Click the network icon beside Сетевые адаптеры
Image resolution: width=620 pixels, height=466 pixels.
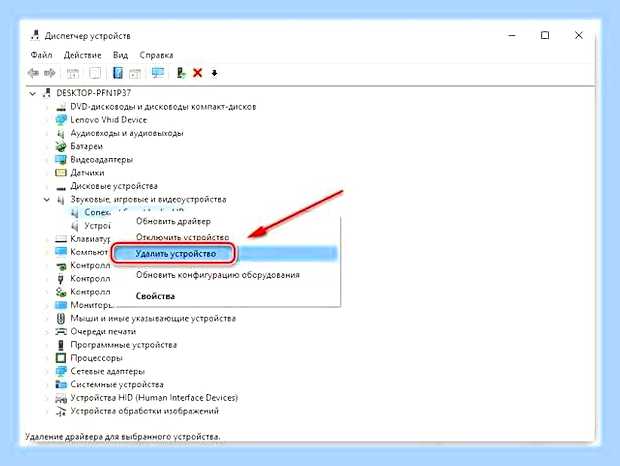pyautogui.click(x=61, y=371)
